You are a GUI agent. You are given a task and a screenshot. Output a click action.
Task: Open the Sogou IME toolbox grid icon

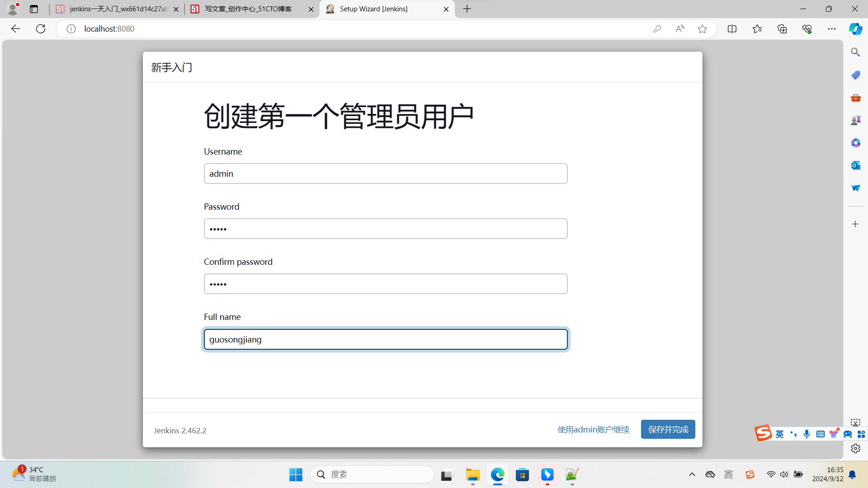[x=861, y=434]
